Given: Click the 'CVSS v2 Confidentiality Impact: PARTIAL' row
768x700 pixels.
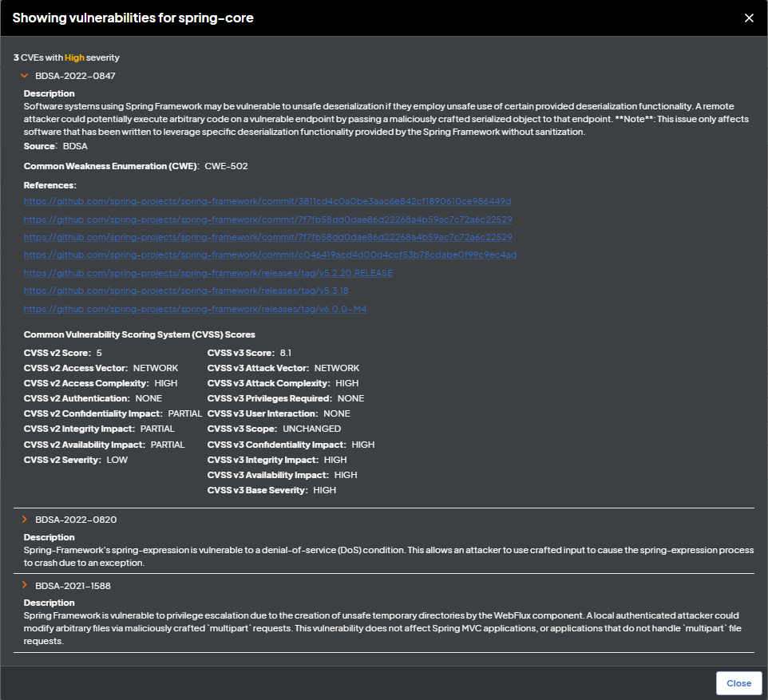Looking at the screenshot, I should point(113,413).
